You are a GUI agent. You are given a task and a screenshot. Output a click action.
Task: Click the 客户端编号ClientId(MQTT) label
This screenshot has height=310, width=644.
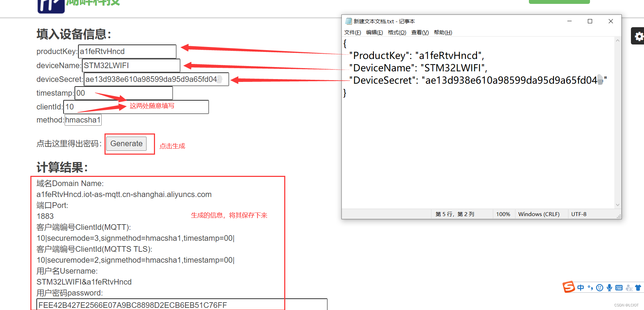pyautogui.click(x=84, y=227)
